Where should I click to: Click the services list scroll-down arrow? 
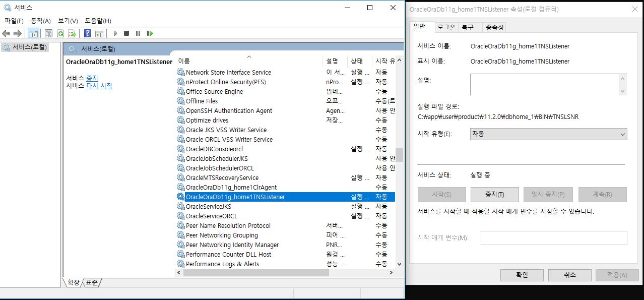(399, 264)
